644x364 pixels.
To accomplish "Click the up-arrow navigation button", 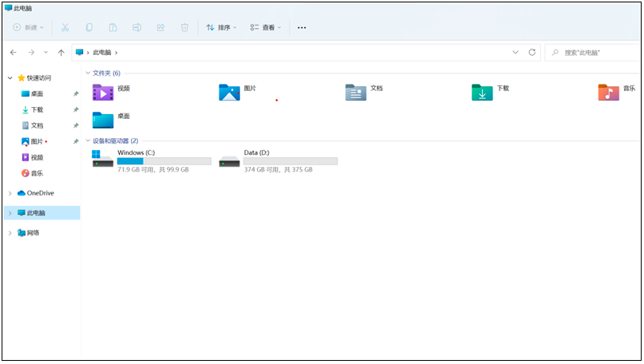I will [x=61, y=52].
